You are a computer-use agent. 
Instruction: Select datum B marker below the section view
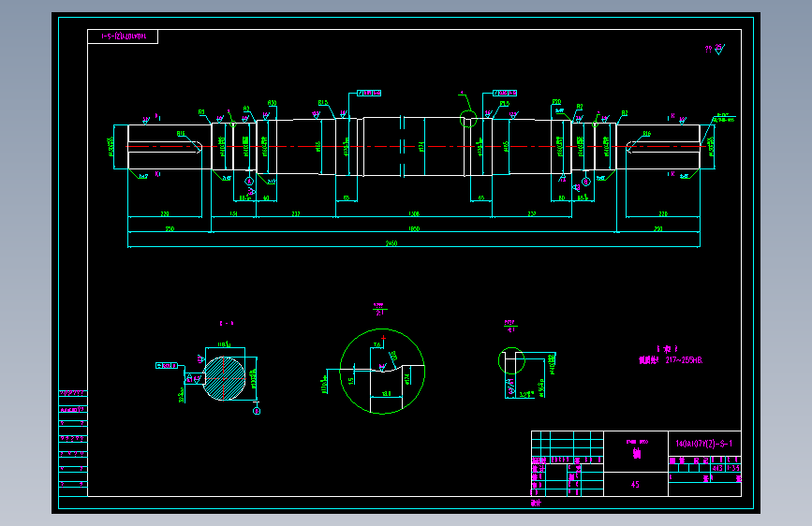pyautogui.click(x=257, y=411)
